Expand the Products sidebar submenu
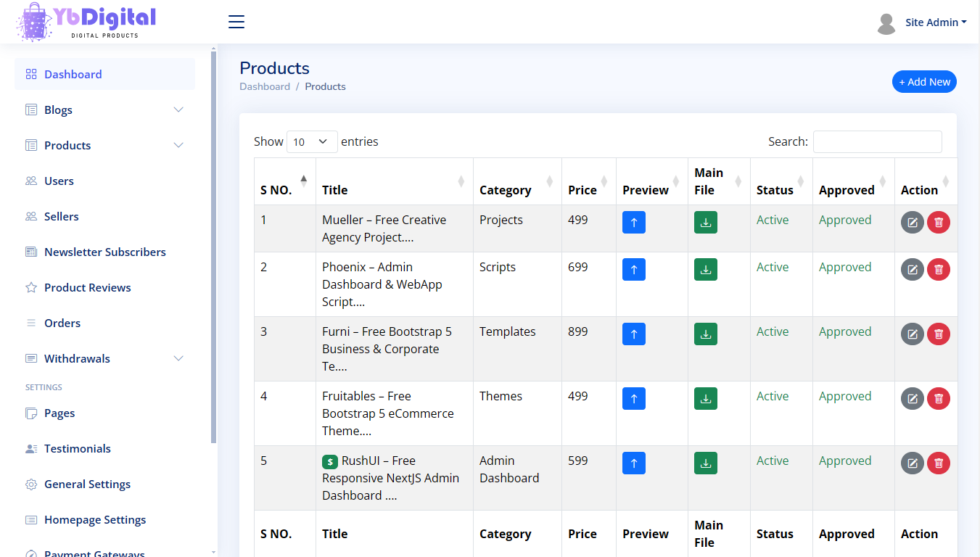 click(x=104, y=146)
